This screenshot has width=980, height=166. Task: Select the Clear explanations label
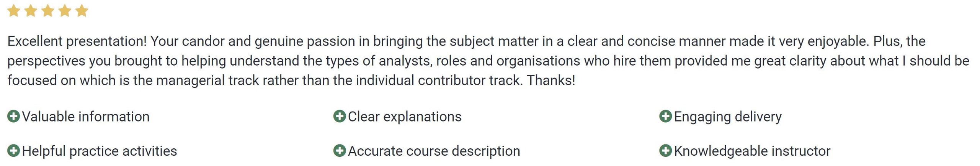pos(405,117)
